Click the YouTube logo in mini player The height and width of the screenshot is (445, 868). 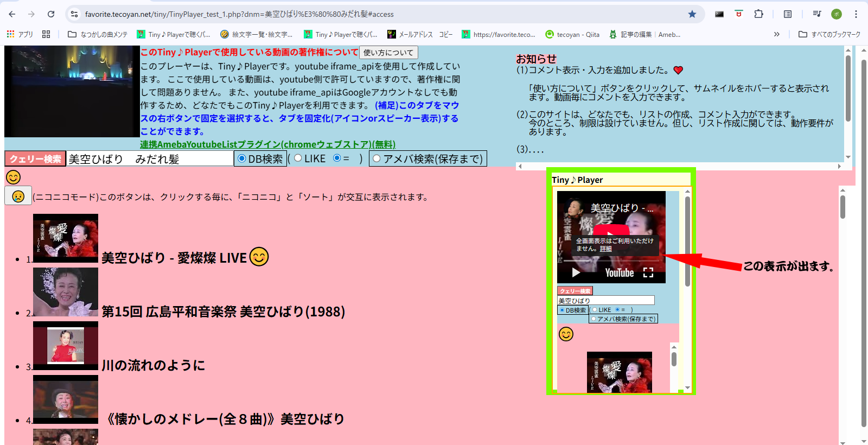(620, 272)
